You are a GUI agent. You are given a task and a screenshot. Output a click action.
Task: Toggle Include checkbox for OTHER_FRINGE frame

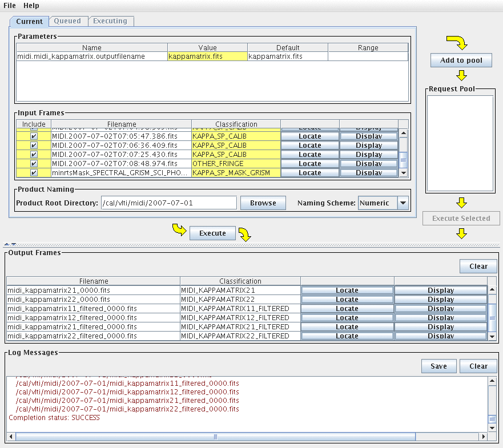coord(34,164)
